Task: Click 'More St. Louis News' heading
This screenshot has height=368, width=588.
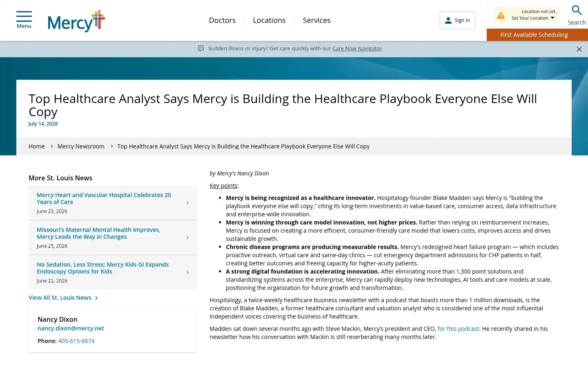Action: (x=60, y=178)
